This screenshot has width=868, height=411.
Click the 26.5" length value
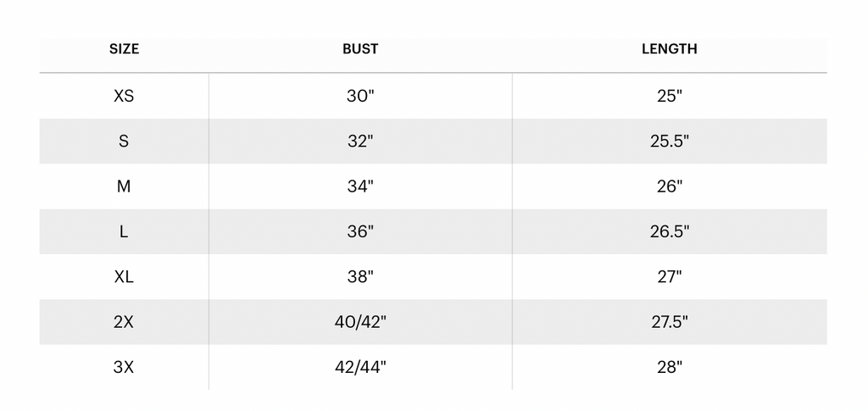[669, 231]
